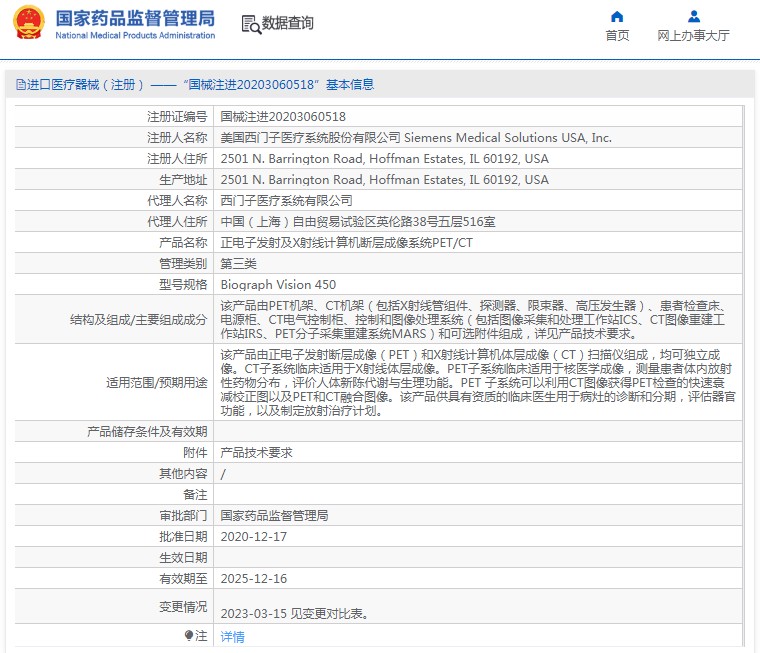Viewport: 760px width, 653px height.
Task: Click attachment value 产品技术要求
Action: tap(256, 453)
